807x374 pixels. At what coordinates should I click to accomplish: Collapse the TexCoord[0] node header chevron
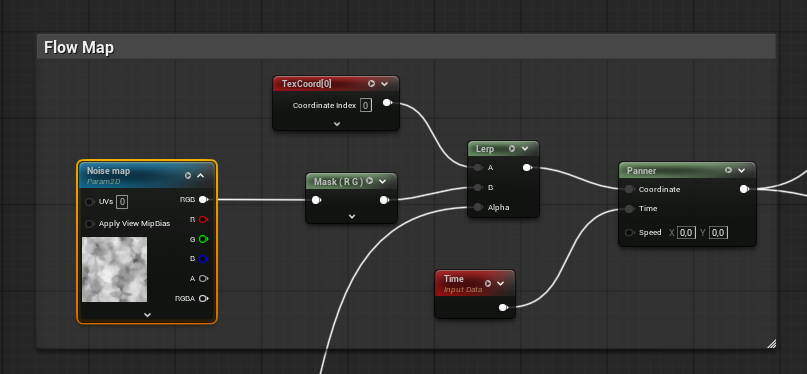(x=384, y=83)
